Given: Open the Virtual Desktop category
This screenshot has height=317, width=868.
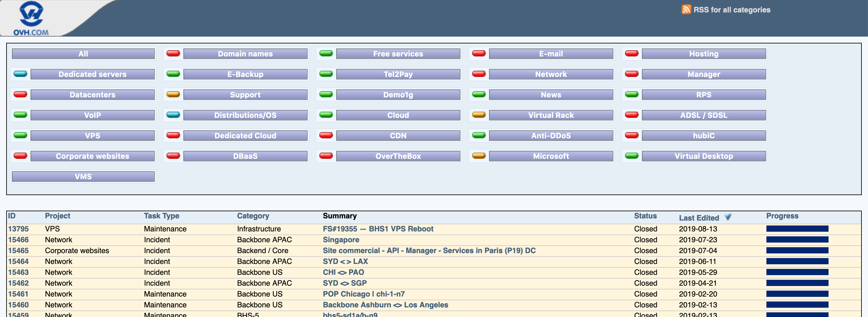Looking at the screenshot, I should 704,156.
